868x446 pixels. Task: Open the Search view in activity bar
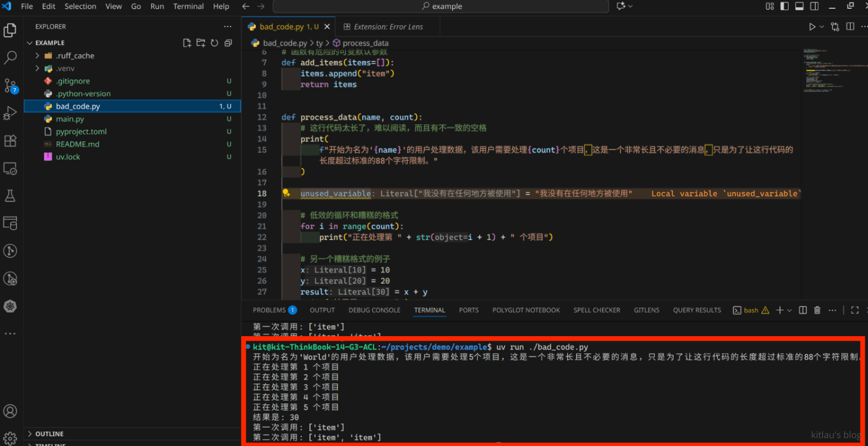pyautogui.click(x=10, y=57)
